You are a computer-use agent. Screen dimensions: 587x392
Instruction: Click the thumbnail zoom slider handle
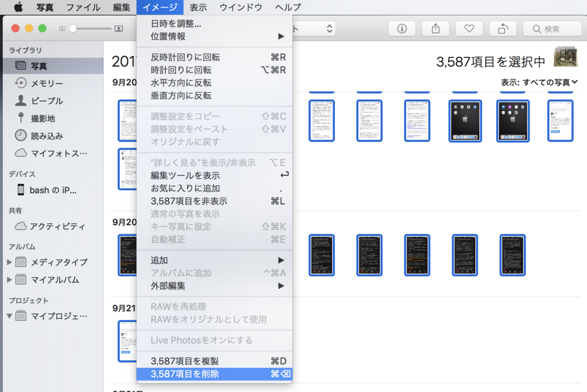click(73, 29)
